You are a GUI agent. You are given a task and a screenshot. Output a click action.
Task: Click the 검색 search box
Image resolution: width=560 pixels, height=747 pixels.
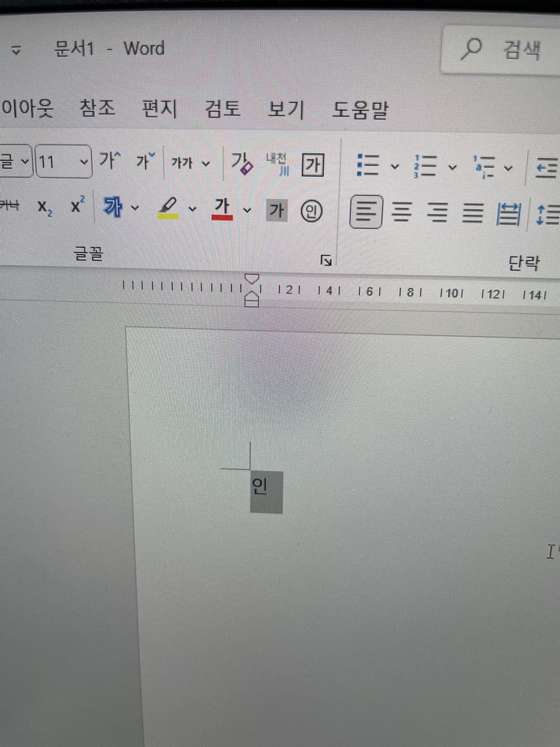pyautogui.click(x=503, y=50)
